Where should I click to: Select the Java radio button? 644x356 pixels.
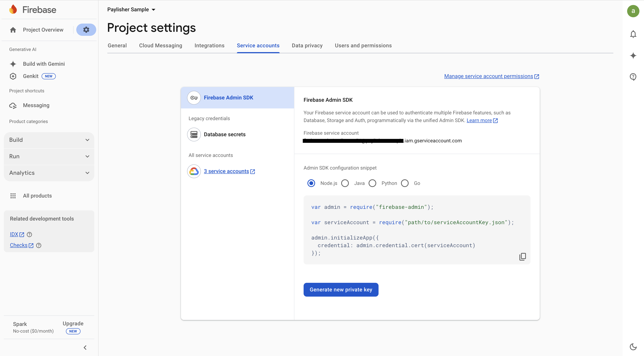click(x=345, y=183)
